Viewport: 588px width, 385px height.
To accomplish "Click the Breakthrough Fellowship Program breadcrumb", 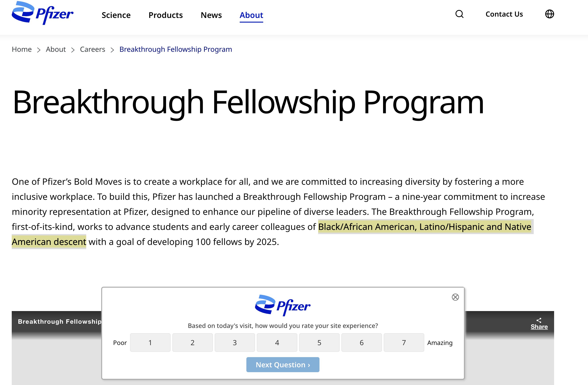I will (x=175, y=49).
